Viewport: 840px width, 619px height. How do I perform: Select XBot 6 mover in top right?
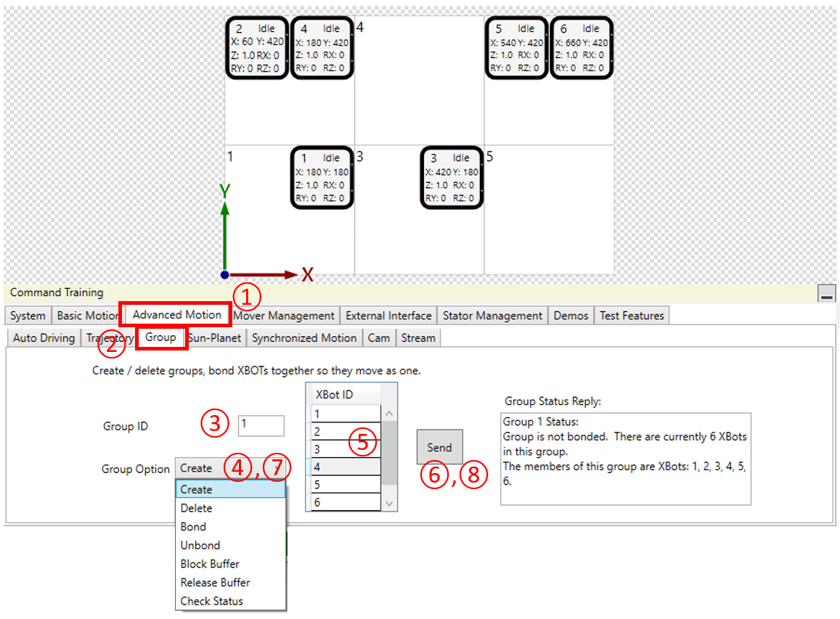point(582,48)
